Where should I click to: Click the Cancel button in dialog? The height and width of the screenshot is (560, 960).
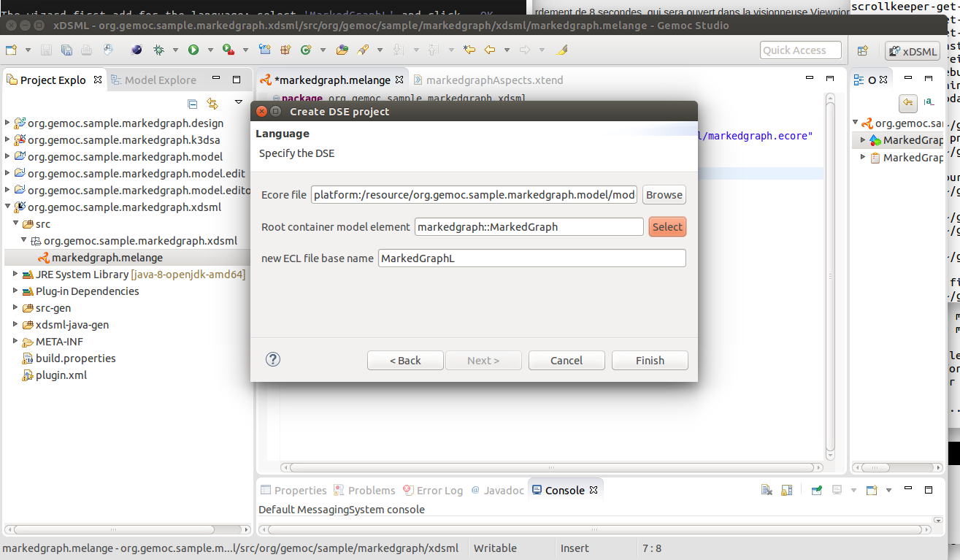pyautogui.click(x=567, y=361)
